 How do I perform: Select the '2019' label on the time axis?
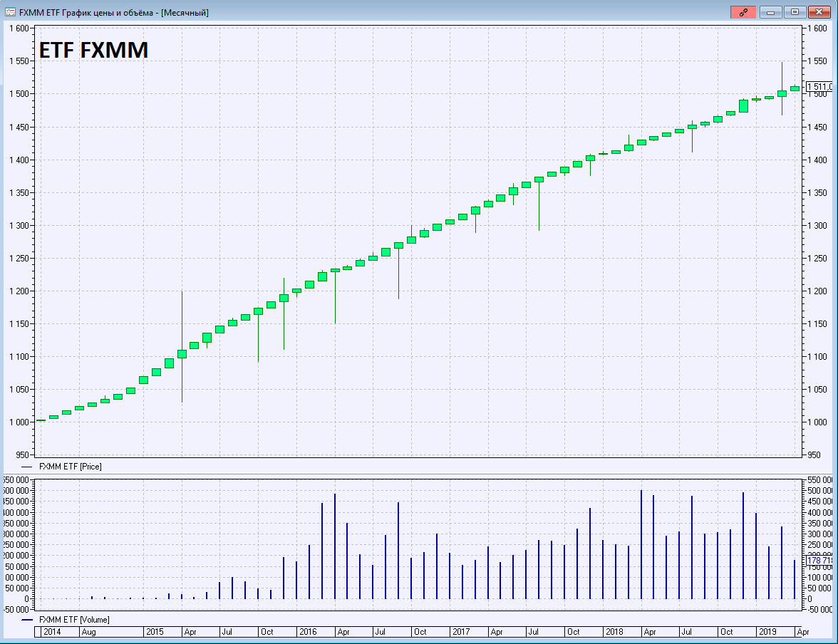(767, 632)
